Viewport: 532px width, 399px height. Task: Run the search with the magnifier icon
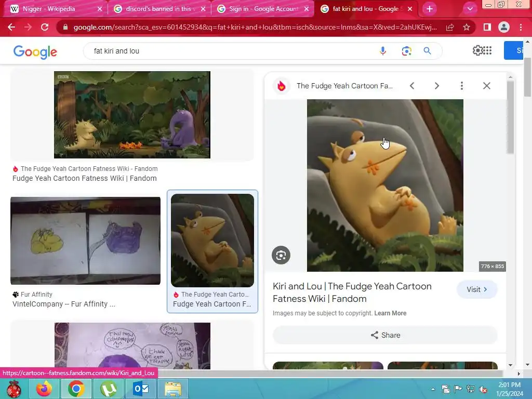click(427, 51)
